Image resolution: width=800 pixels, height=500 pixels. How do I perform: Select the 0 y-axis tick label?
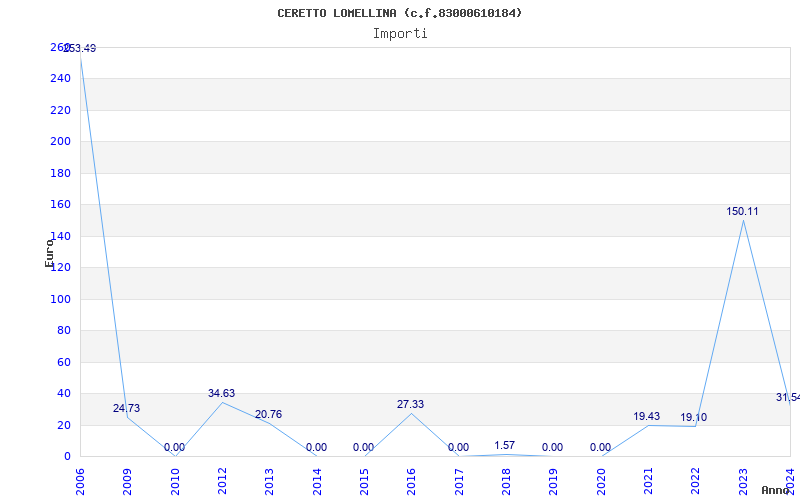point(67,456)
